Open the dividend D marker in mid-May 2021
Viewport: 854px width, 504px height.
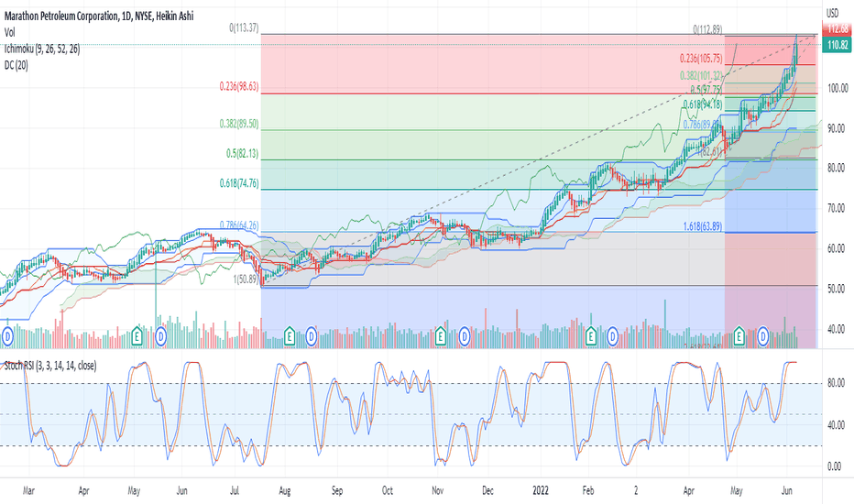(x=160, y=336)
